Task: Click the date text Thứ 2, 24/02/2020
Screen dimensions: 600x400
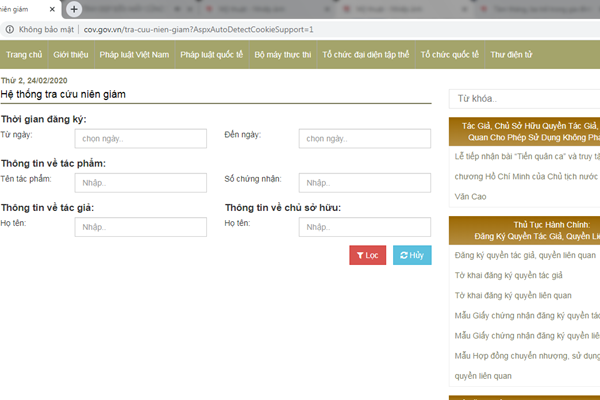Action: [x=34, y=80]
